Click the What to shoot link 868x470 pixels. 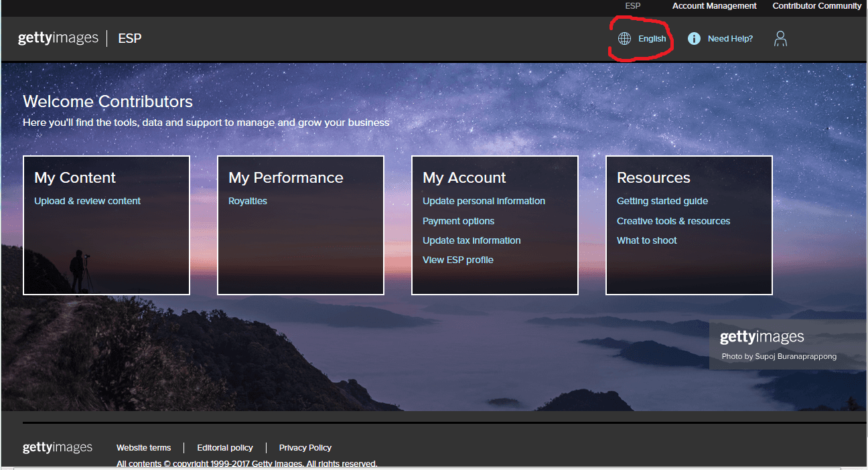pos(647,240)
